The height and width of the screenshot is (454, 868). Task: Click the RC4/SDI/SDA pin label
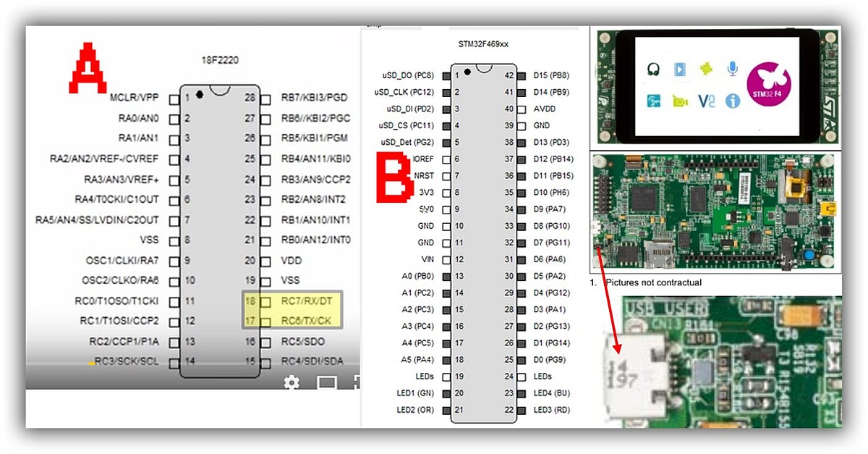click(311, 361)
